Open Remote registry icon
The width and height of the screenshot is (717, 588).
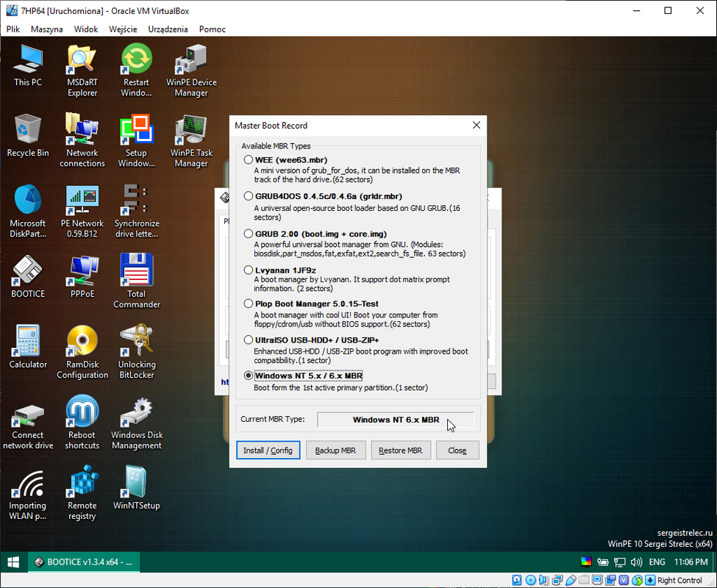pos(82,493)
